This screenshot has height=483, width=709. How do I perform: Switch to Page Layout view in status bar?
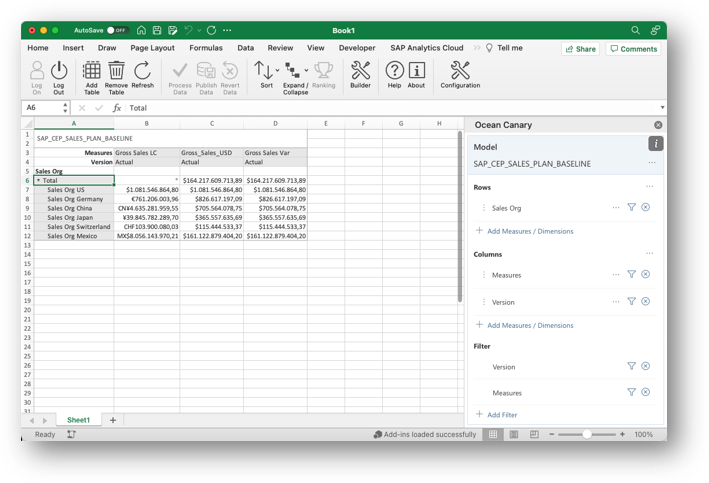click(x=514, y=434)
